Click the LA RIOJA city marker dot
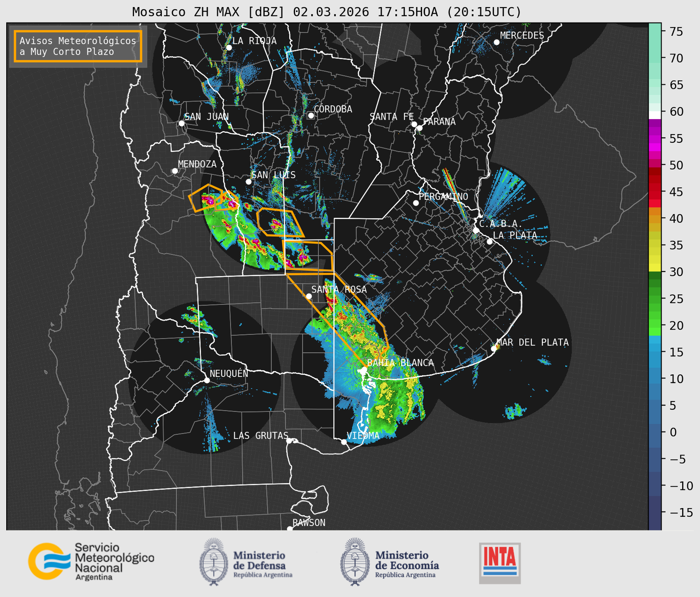700x597 pixels. pos(229,48)
